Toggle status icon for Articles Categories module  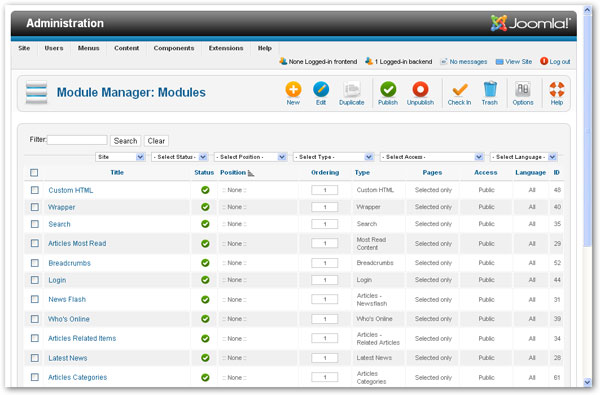click(205, 377)
